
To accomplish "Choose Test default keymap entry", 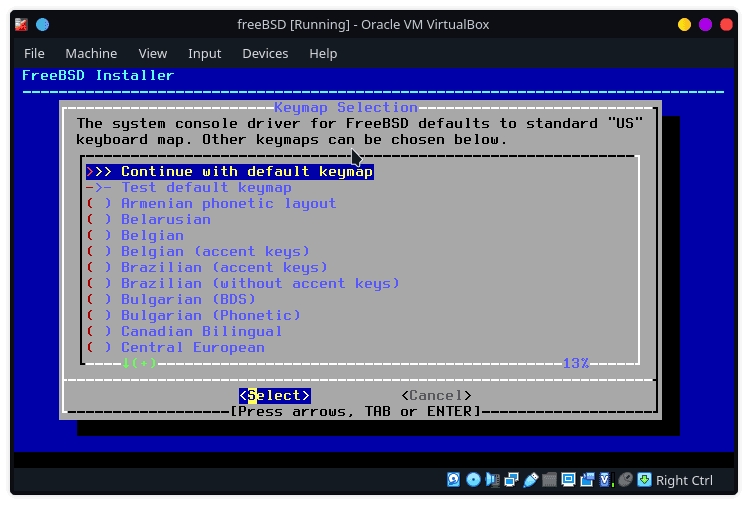I will [189, 187].
